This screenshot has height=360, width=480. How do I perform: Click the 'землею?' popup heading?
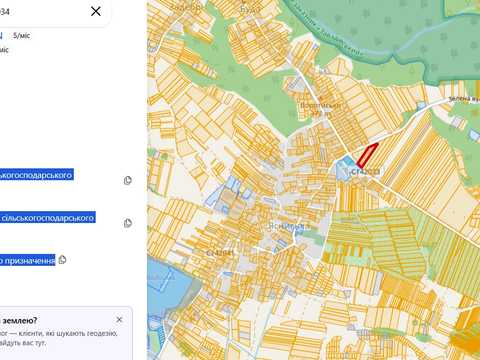pos(19,321)
